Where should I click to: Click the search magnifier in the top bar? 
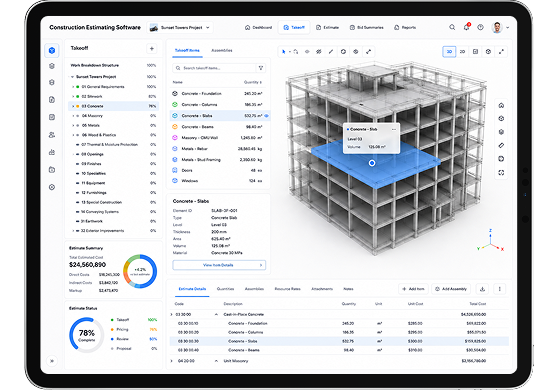pos(452,27)
